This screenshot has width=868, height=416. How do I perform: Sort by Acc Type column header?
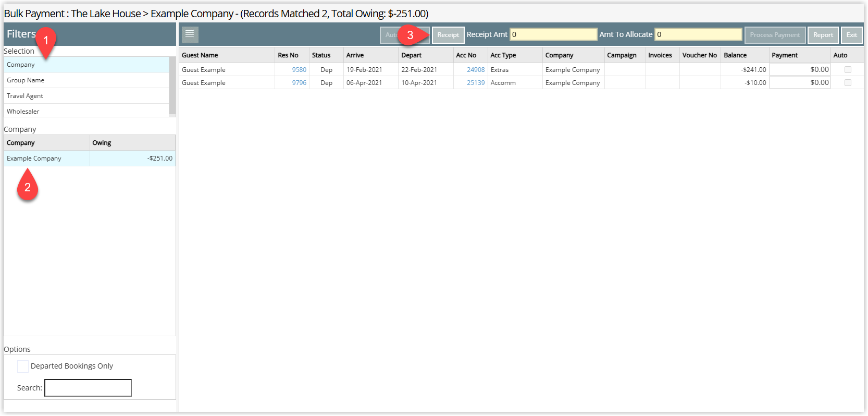tap(515, 55)
